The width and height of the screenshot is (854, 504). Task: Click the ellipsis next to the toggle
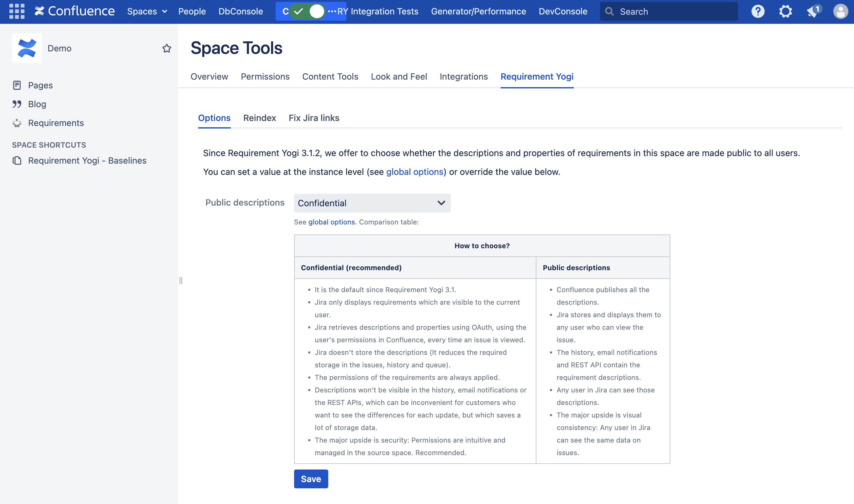click(332, 11)
